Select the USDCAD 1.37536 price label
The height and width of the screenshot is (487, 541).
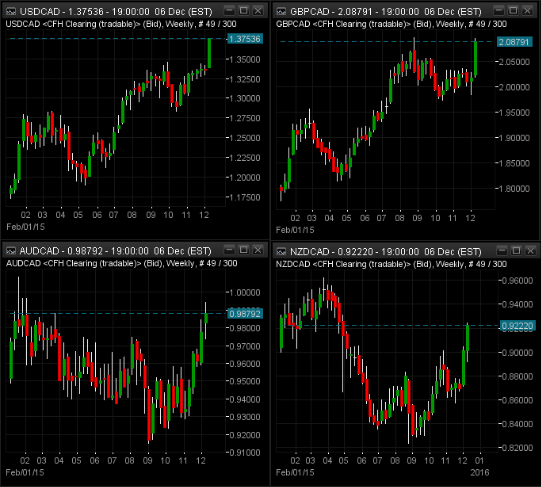tap(245, 39)
